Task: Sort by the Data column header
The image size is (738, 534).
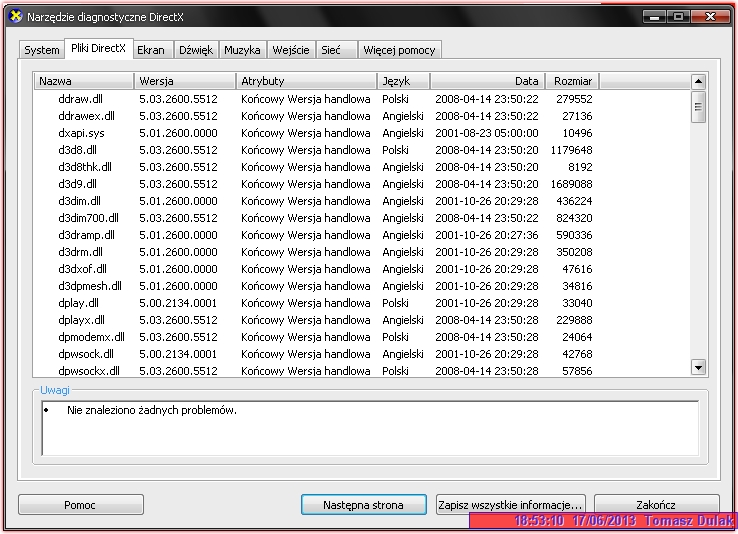Action: pos(488,81)
